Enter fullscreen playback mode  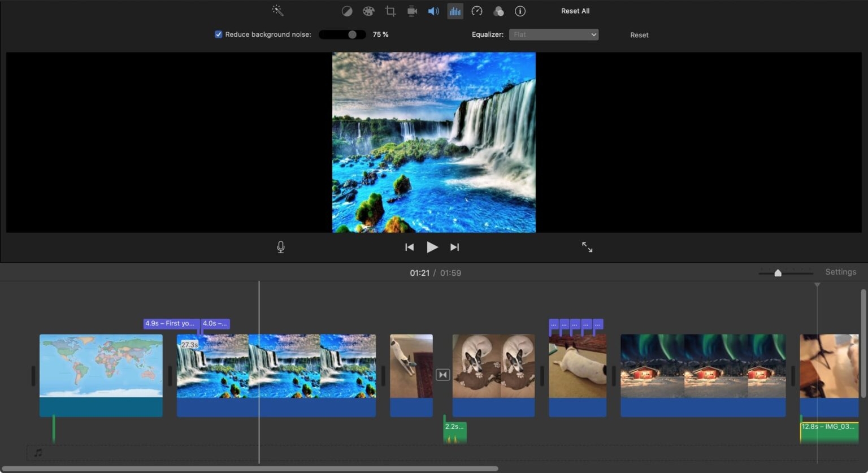(587, 247)
